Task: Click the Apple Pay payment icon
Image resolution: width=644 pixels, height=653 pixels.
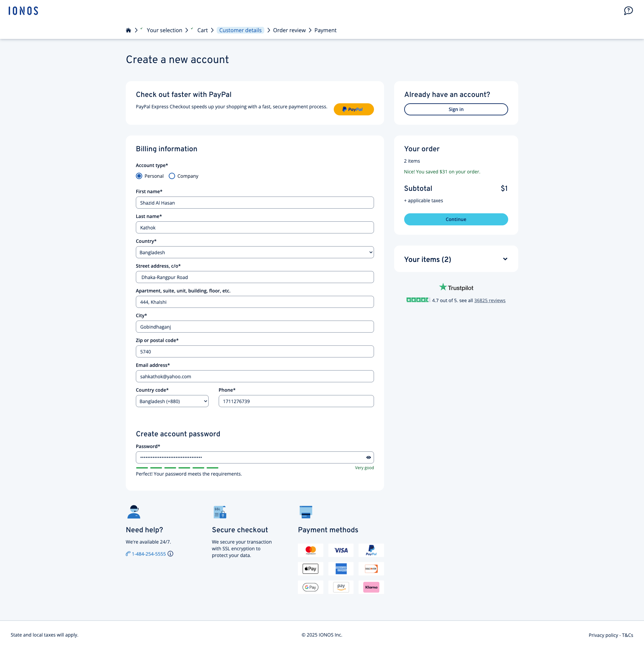Action: pyautogui.click(x=310, y=568)
